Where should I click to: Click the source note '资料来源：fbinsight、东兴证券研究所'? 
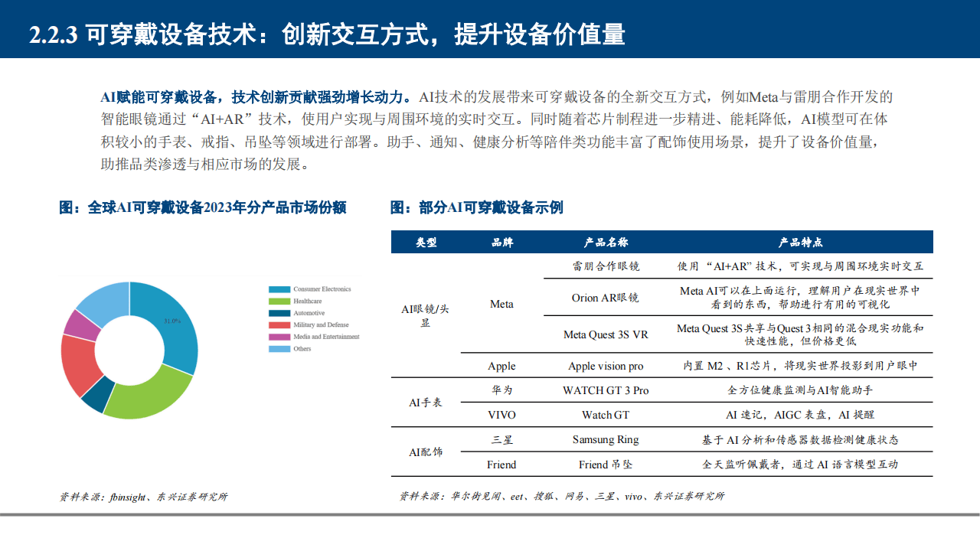(144, 497)
